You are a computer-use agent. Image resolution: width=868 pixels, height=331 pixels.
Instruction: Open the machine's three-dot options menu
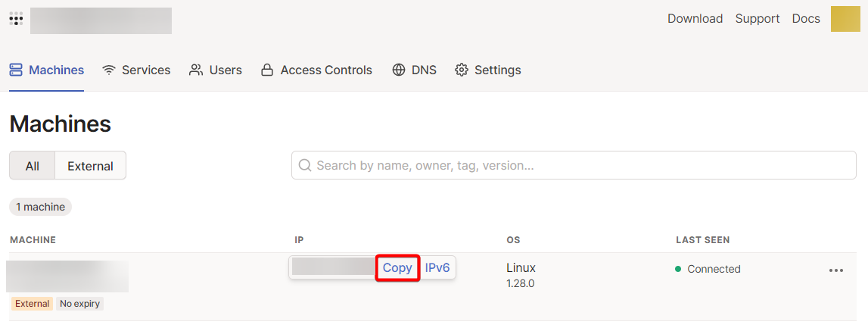[836, 270]
